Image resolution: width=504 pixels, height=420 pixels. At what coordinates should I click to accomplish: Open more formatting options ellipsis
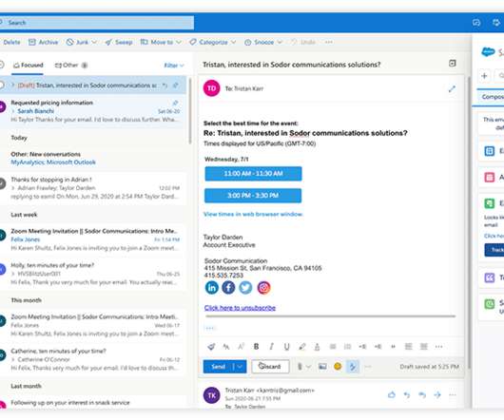point(438,347)
